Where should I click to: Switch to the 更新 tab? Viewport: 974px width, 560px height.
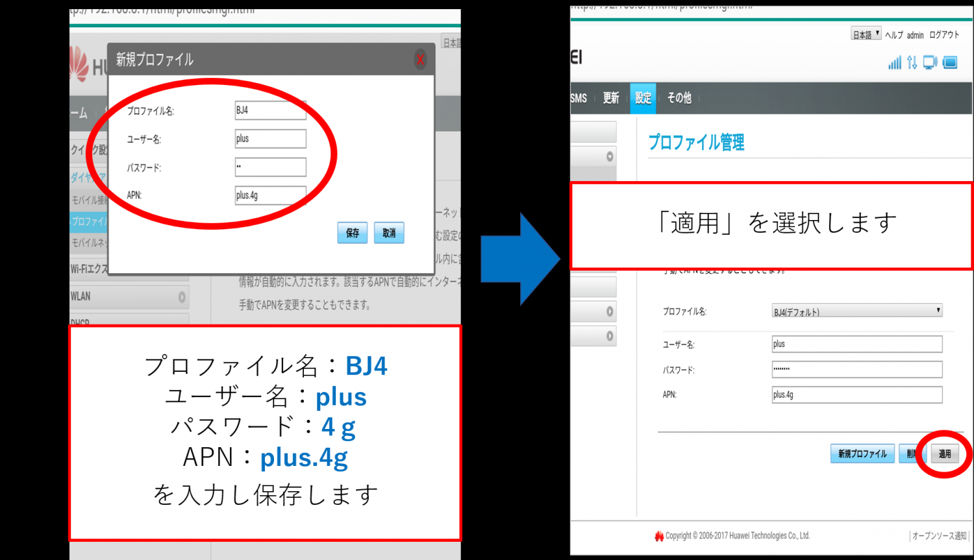click(x=610, y=98)
